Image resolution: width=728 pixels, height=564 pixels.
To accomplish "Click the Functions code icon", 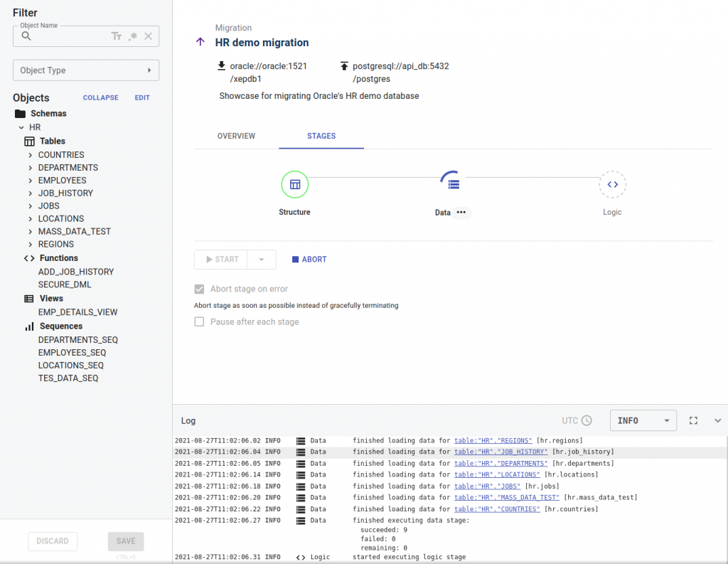I will [29, 258].
